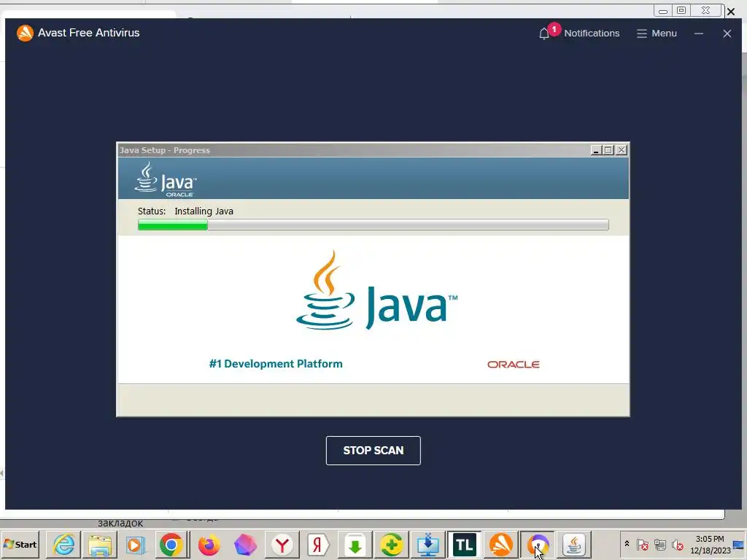
Task: Switch to Java installer taskbar icon
Action: tap(574, 545)
